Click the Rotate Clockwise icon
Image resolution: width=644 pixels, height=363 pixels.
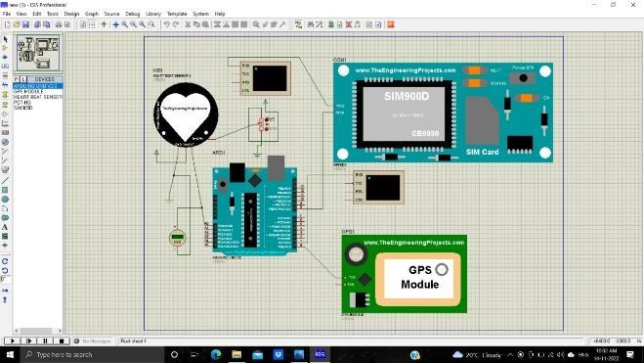[5, 261]
